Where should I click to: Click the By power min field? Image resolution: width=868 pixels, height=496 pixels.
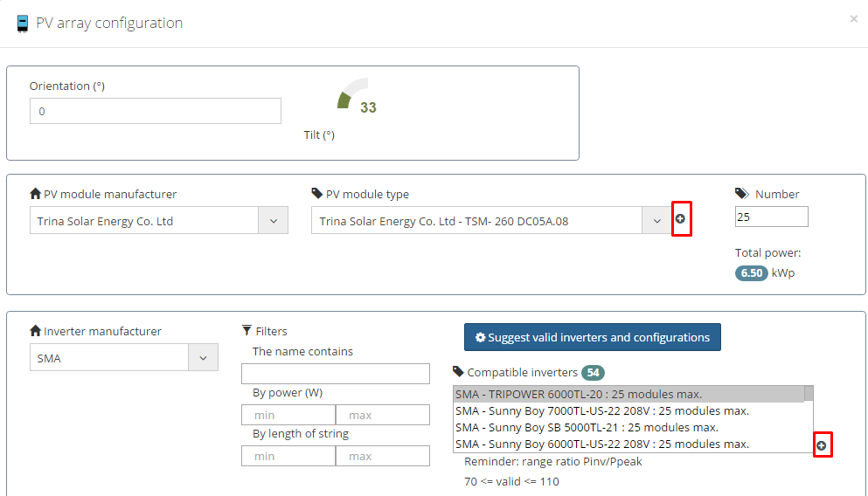288,415
